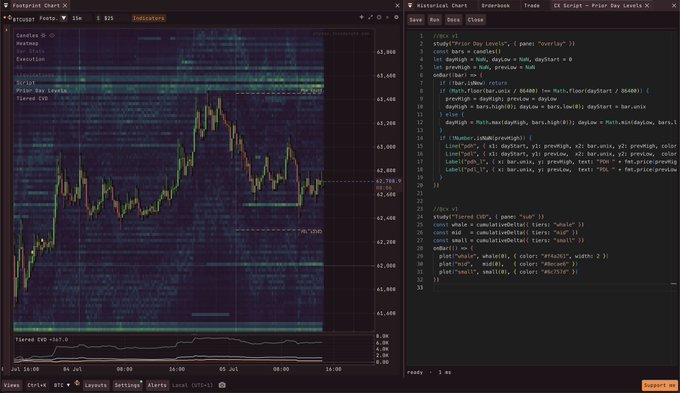Change the Local (UTC+1) timezone

pyautogui.click(x=193, y=385)
